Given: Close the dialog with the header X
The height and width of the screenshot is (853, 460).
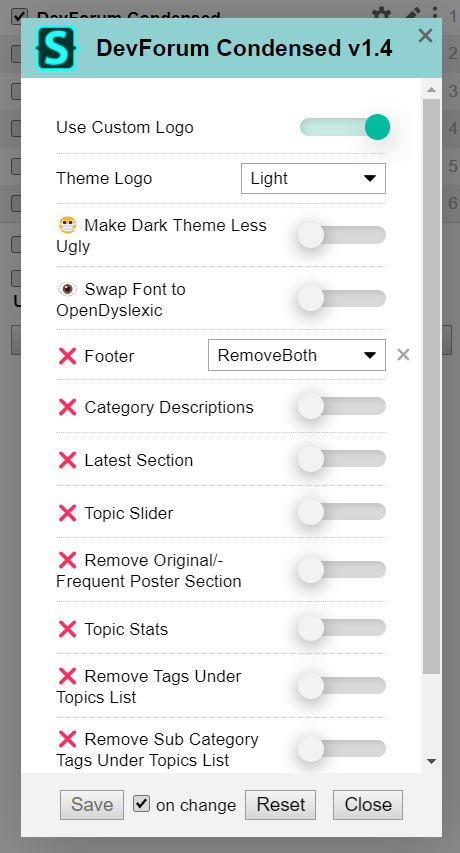Looking at the screenshot, I should 425,36.
